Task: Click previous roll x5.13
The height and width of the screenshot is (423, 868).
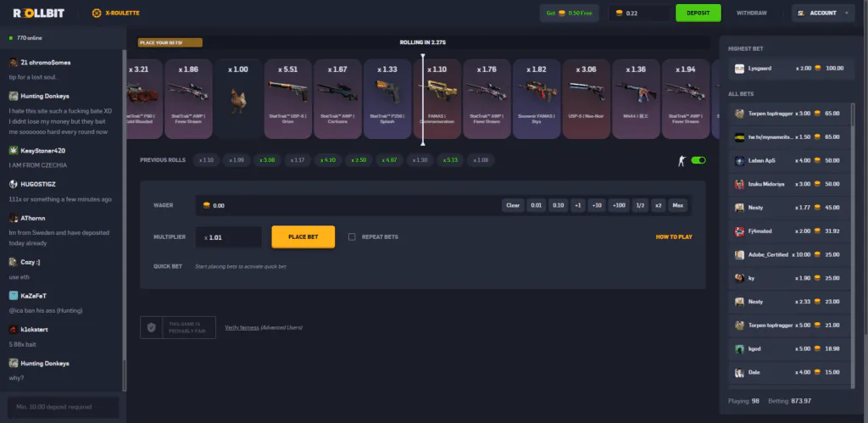Action: pos(449,160)
